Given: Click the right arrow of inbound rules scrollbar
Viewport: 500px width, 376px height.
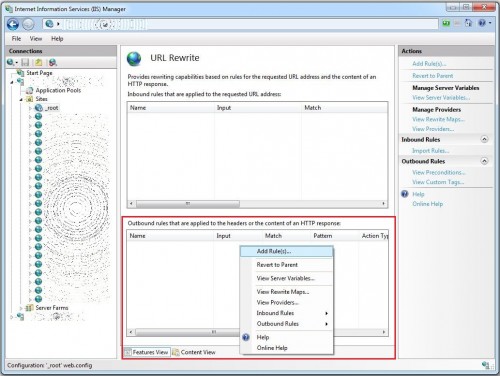Looking at the screenshot, I should click(383, 203).
